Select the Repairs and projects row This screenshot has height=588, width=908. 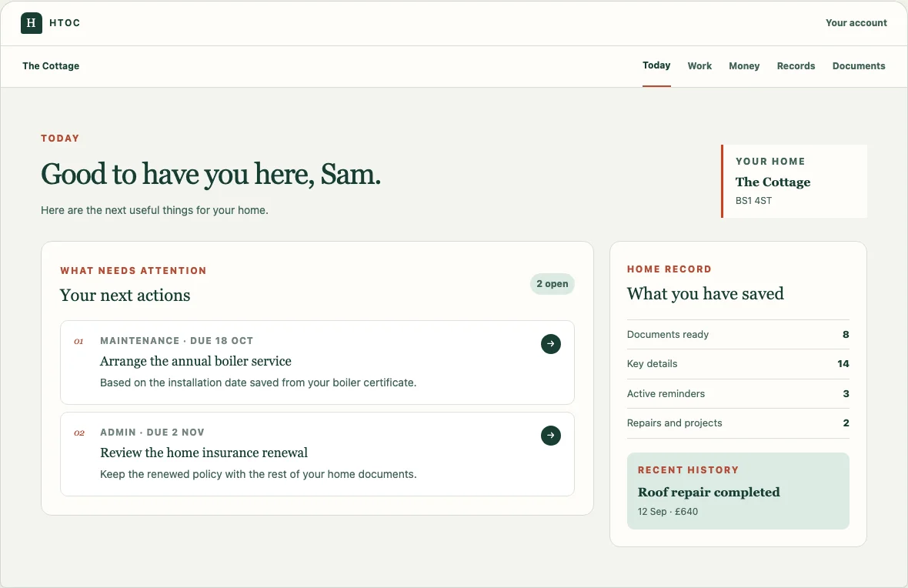click(x=738, y=423)
